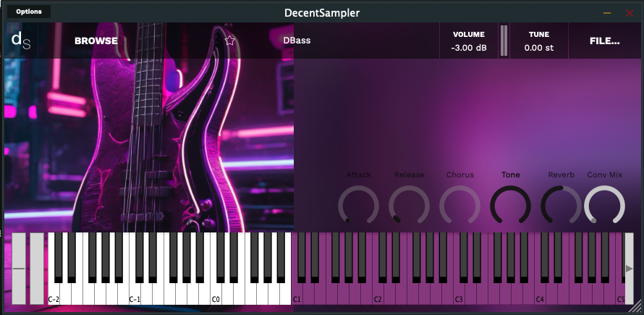This screenshot has width=644, height=315.
Task: Click the Tone knob
Action: point(511,205)
